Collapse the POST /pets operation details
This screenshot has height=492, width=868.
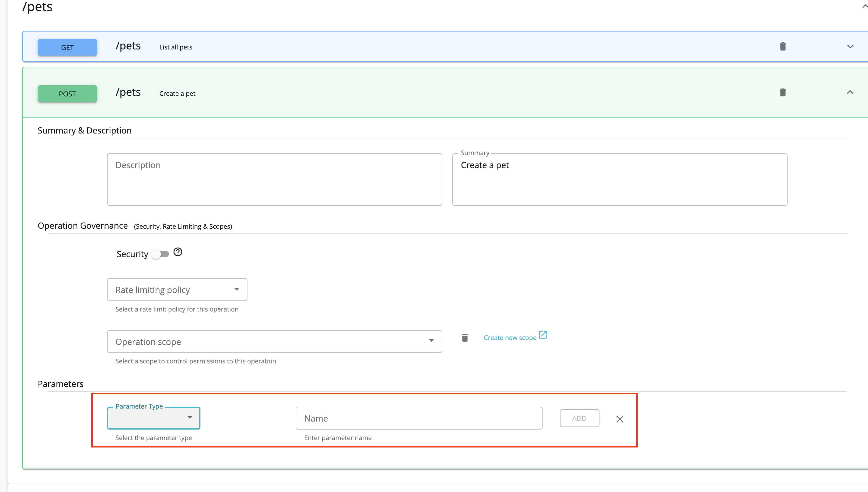coord(850,92)
